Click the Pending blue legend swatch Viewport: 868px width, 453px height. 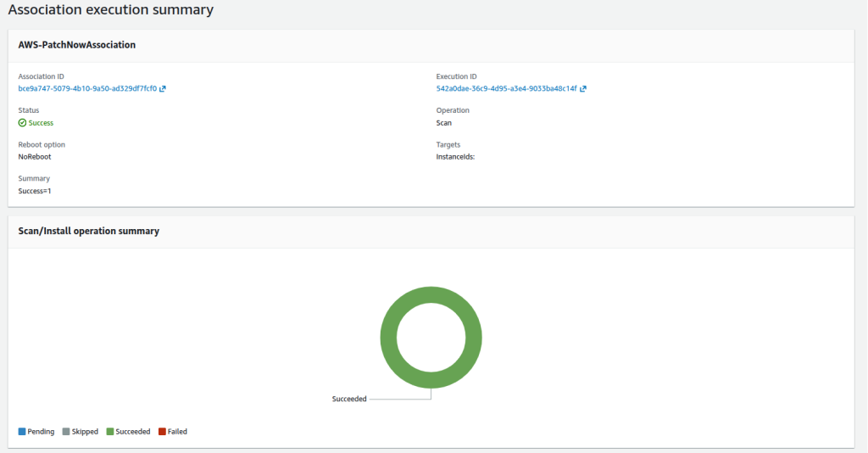point(22,432)
